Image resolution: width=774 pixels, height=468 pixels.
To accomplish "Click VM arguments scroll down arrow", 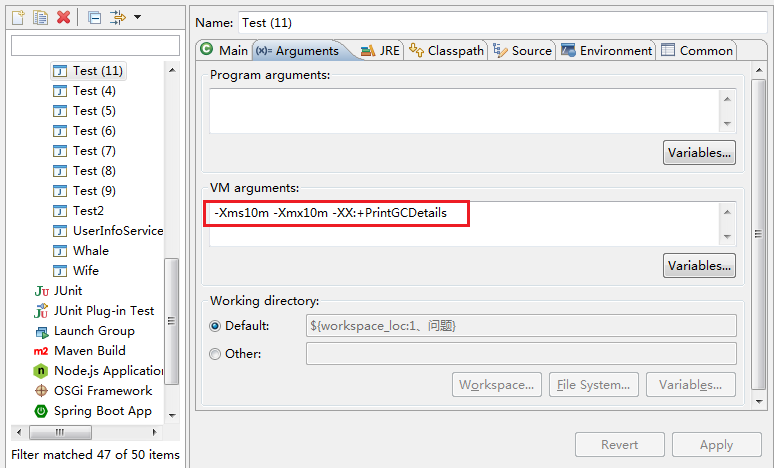I will (727, 236).
